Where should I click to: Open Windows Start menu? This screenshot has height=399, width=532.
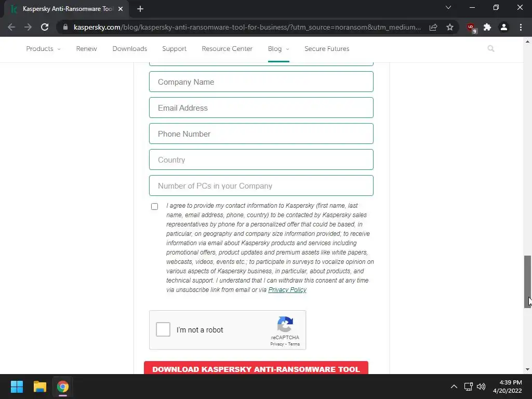pyautogui.click(x=17, y=387)
